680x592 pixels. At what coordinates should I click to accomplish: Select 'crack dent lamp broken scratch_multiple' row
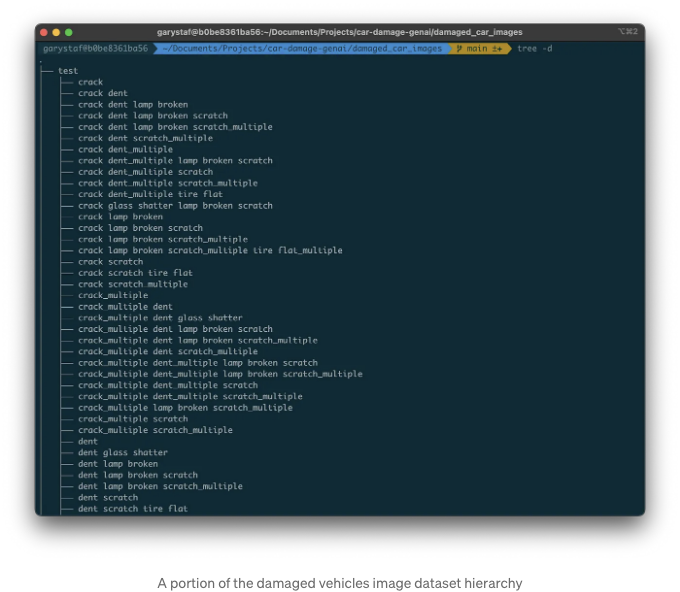click(x=175, y=127)
